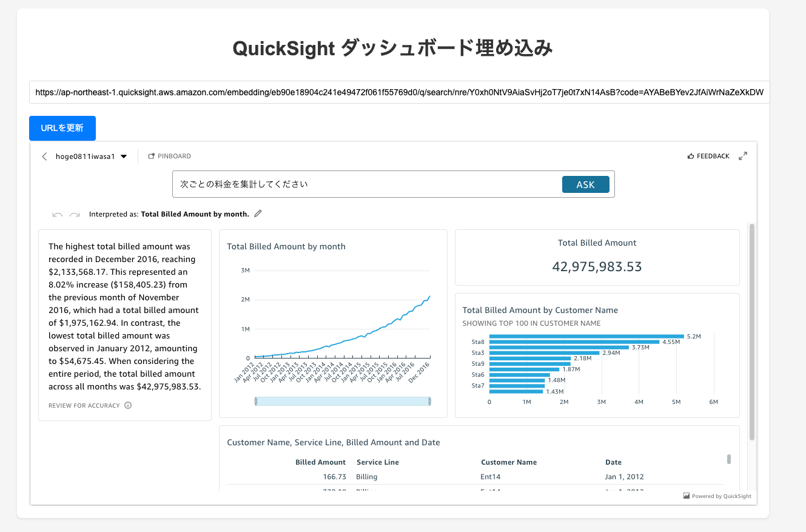Click the Total Billed Amount by Customer Name title
This screenshot has height=532, width=806.
coord(540,310)
